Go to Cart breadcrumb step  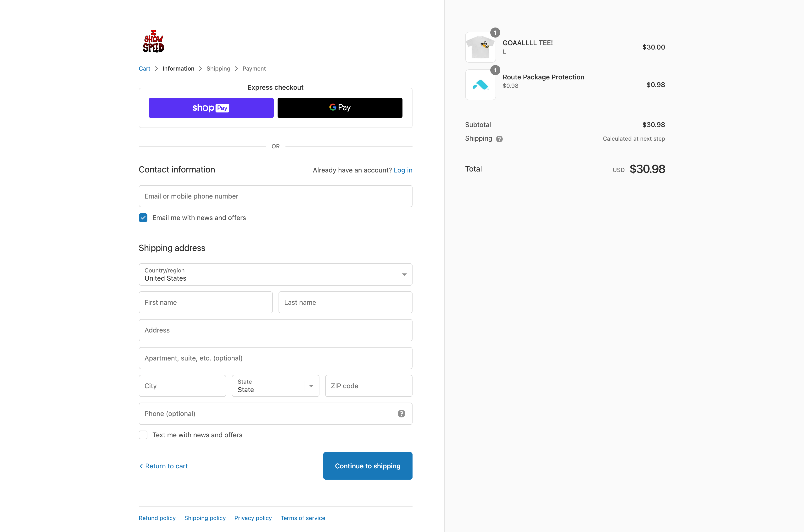(x=144, y=69)
